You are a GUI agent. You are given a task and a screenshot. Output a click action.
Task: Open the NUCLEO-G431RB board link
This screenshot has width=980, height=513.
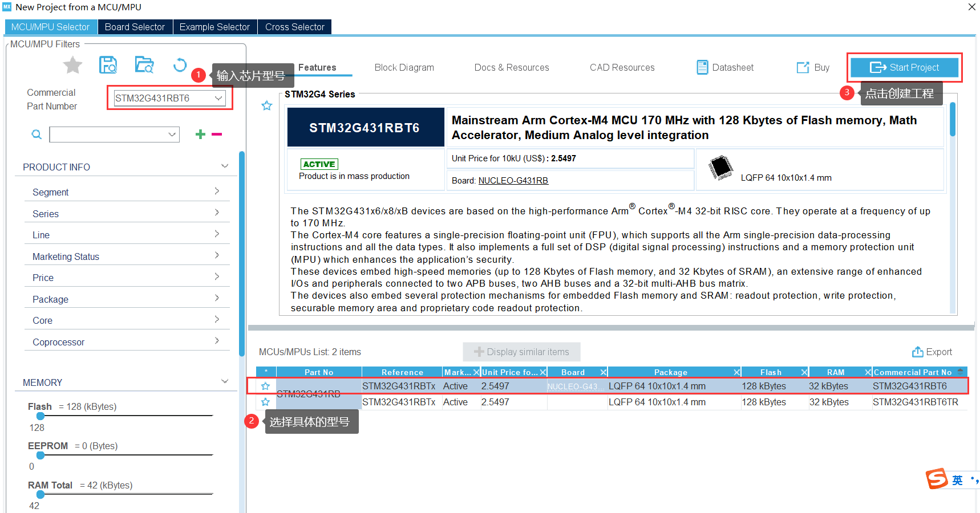(513, 181)
